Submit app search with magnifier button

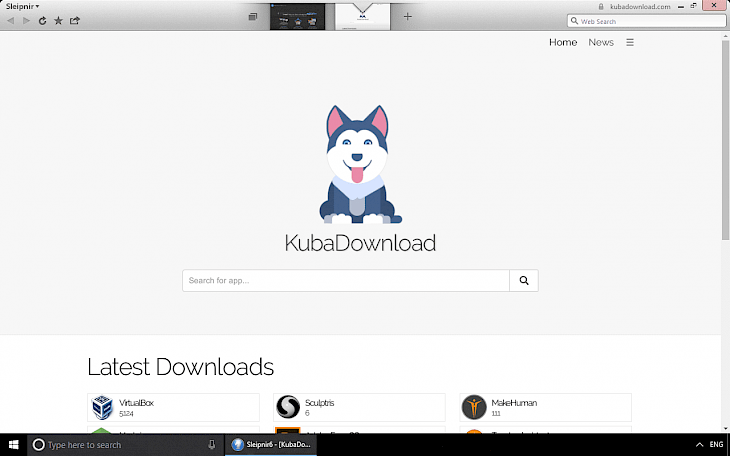click(x=524, y=280)
